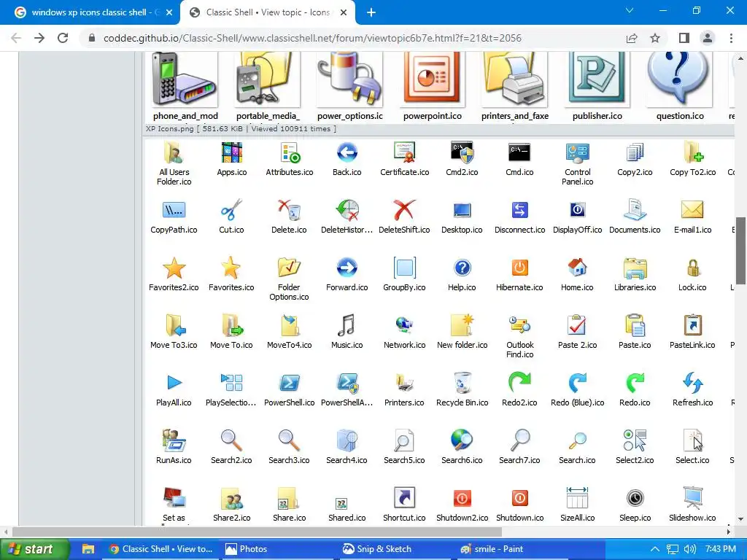747x560 pixels.
Task: Open the powerpoint.ico thumbnail
Action: (433, 79)
